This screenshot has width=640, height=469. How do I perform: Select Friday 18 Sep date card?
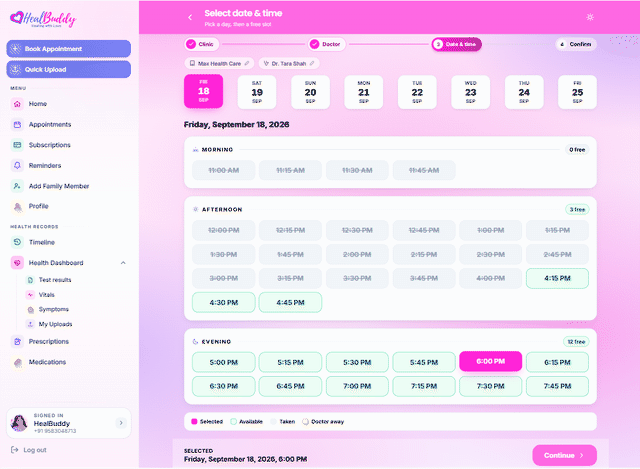click(203, 91)
